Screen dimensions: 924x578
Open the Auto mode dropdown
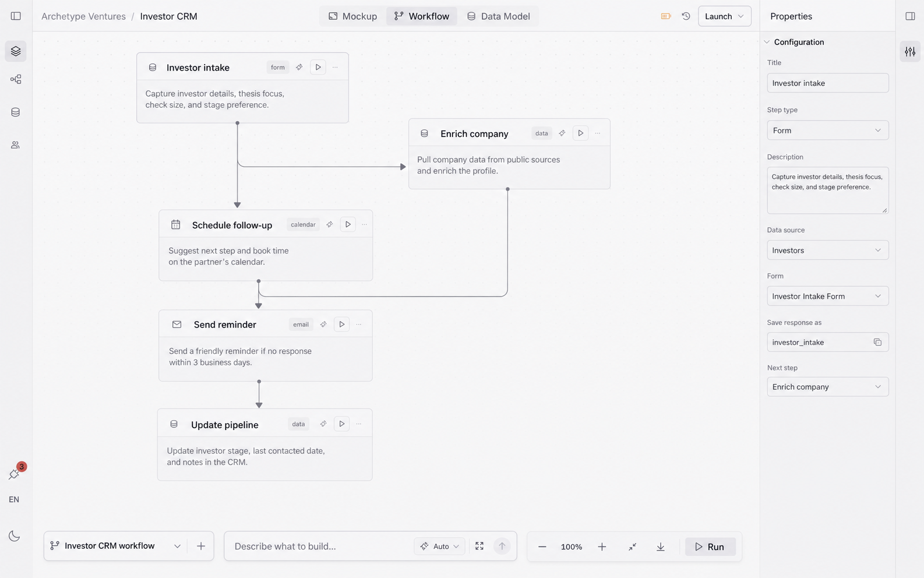pos(439,546)
